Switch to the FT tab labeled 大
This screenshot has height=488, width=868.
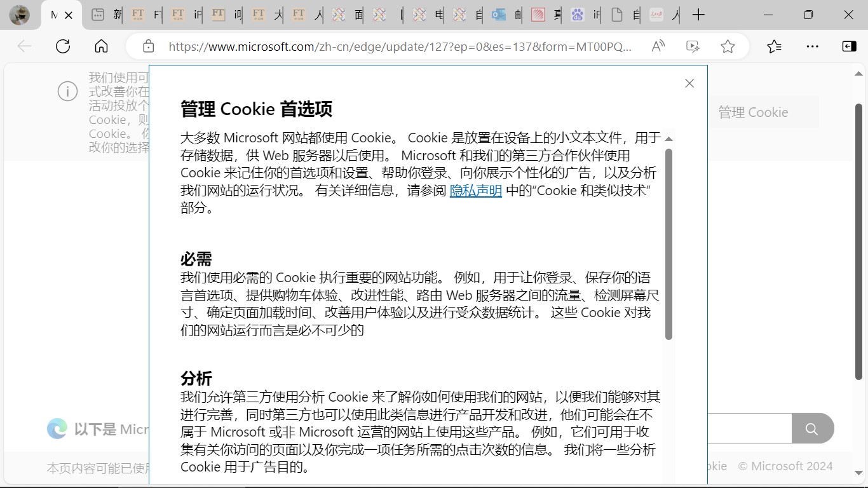267,15
